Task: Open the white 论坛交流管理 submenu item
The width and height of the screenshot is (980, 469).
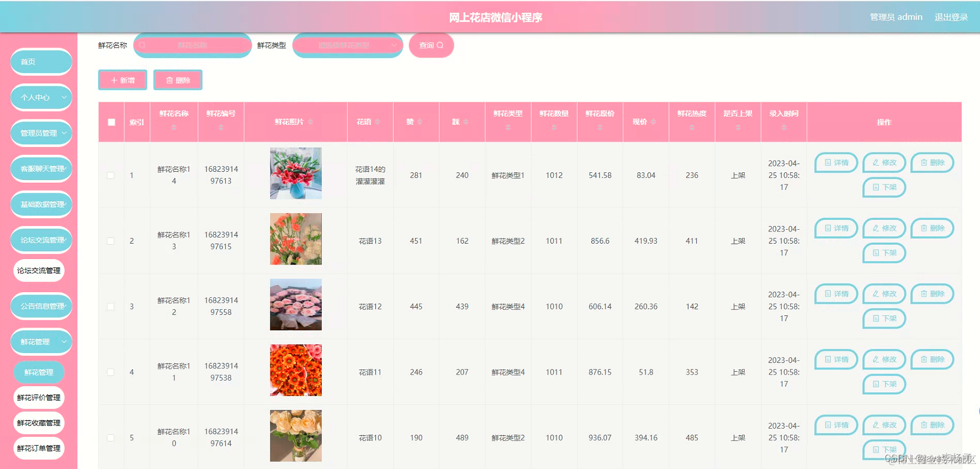Action: click(39, 271)
